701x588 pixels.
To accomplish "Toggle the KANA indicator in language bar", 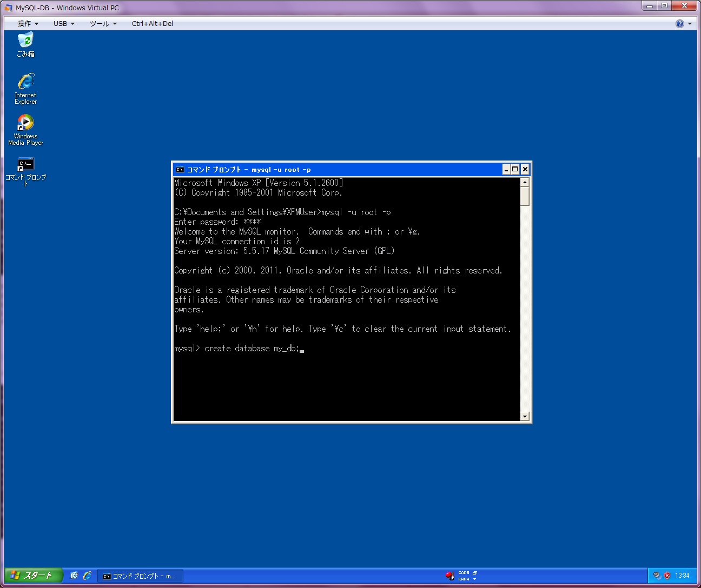I will pyautogui.click(x=464, y=579).
